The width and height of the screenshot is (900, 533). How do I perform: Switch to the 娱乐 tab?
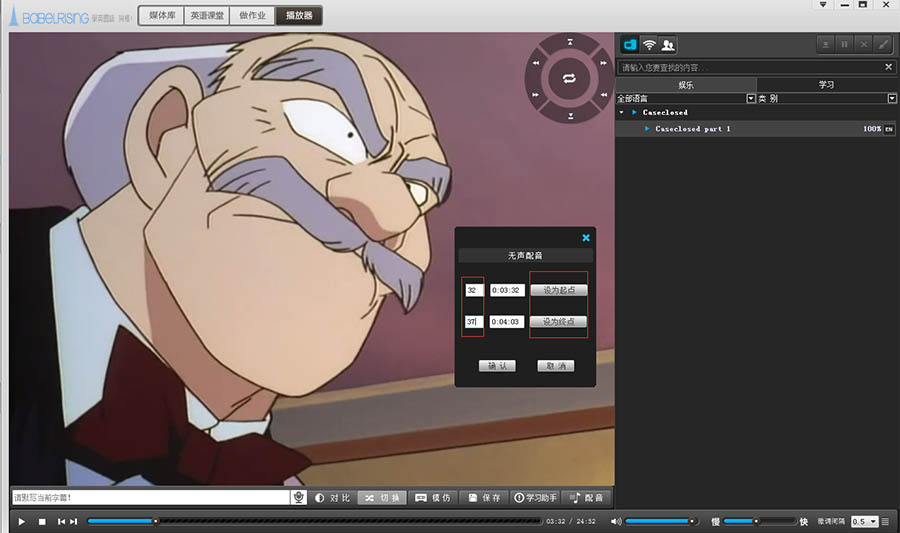tap(686, 85)
